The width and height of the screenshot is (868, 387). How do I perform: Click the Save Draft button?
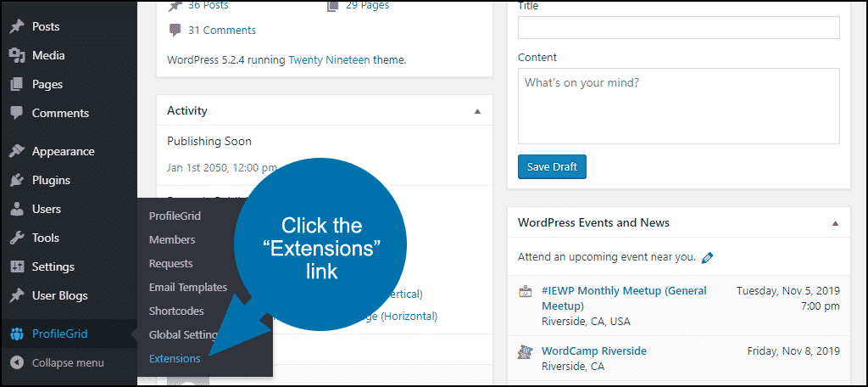click(552, 167)
